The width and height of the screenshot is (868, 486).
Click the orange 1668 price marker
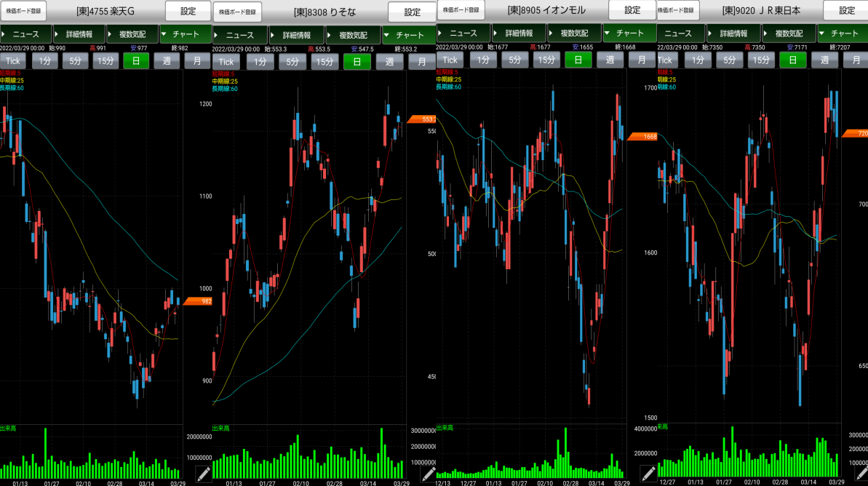coord(642,136)
